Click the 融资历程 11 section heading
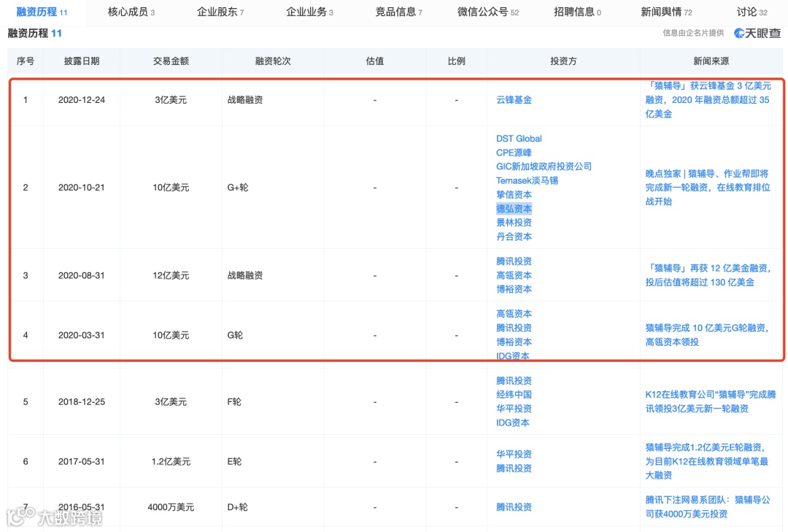788x532 pixels. tap(35, 33)
